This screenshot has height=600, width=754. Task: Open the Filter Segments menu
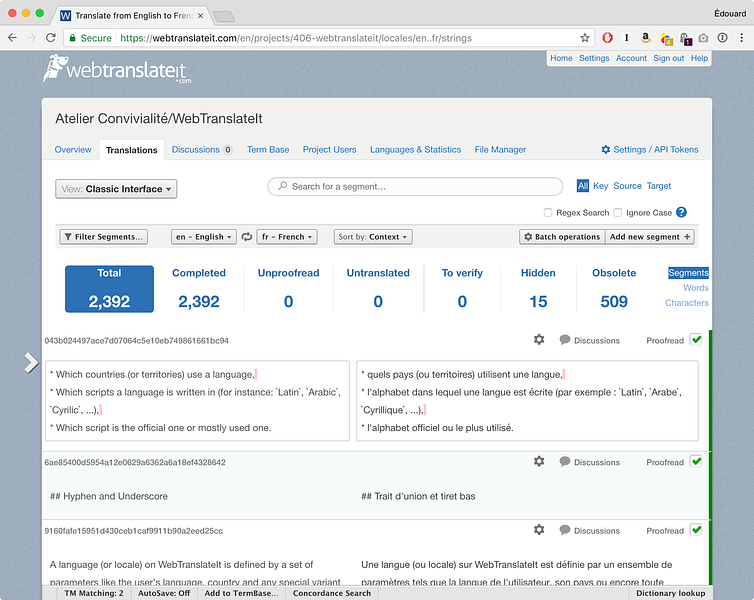click(x=103, y=237)
